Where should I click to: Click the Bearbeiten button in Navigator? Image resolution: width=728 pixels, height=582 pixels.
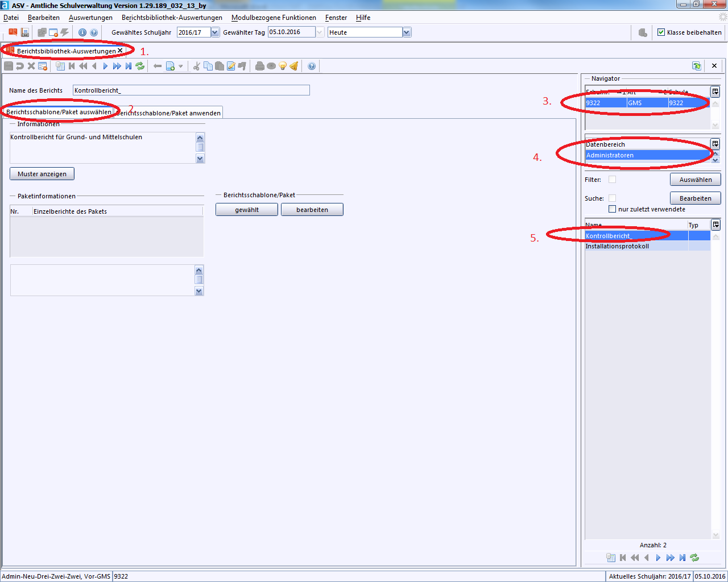click(x=696, y=198)
